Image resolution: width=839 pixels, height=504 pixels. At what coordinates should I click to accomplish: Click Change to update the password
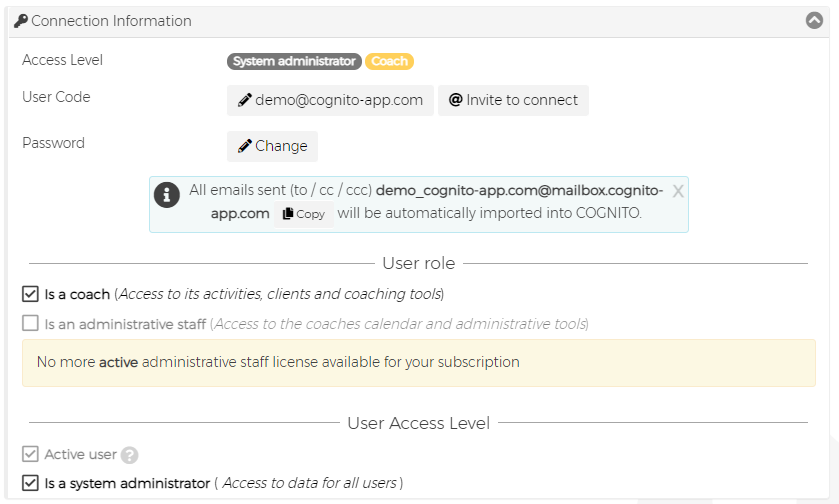(x=272, y=146)
